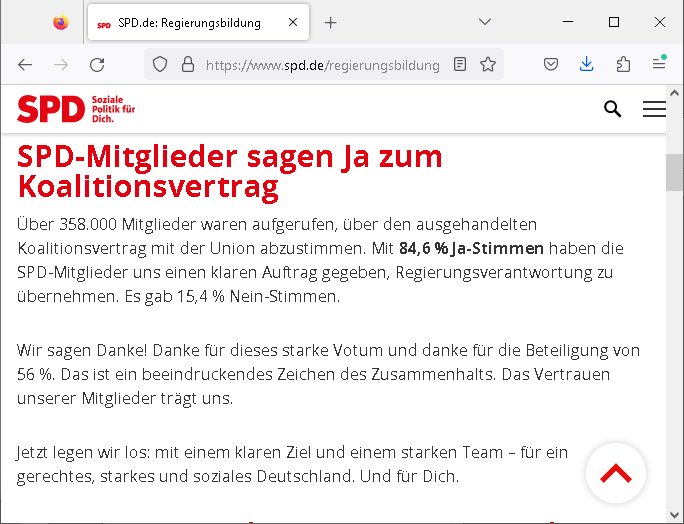Close the SPD.de Regierungsbildung tab
Screen dimensions: 684x524
(291, 22)
